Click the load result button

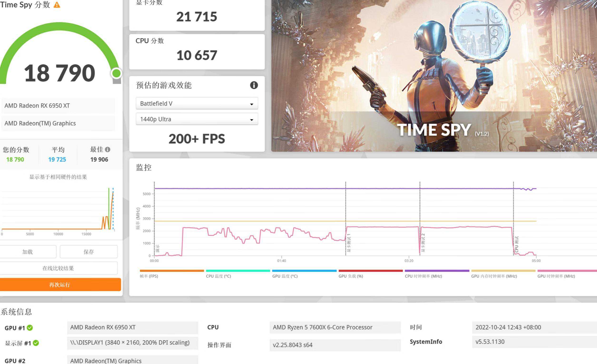(x=27, y=252)
